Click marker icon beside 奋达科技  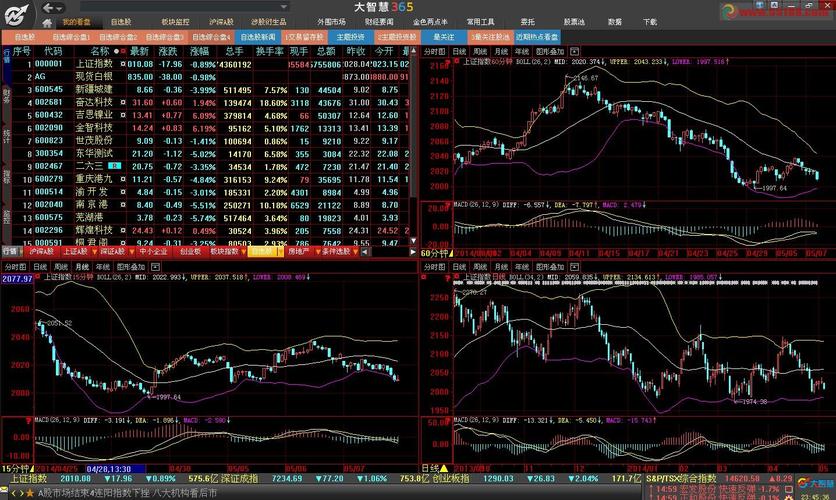tap(123, 102)
